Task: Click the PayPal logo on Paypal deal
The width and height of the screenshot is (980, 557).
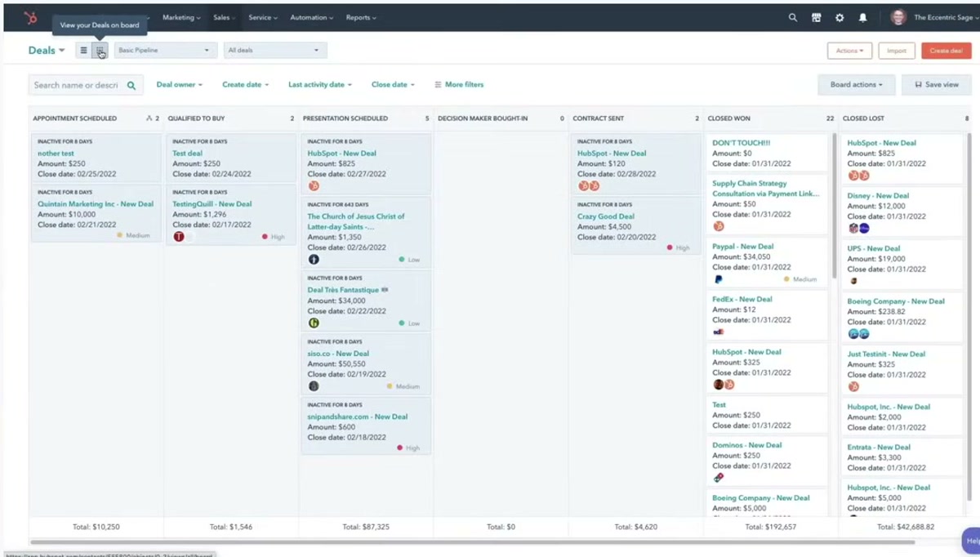Action: pos(718,279)
